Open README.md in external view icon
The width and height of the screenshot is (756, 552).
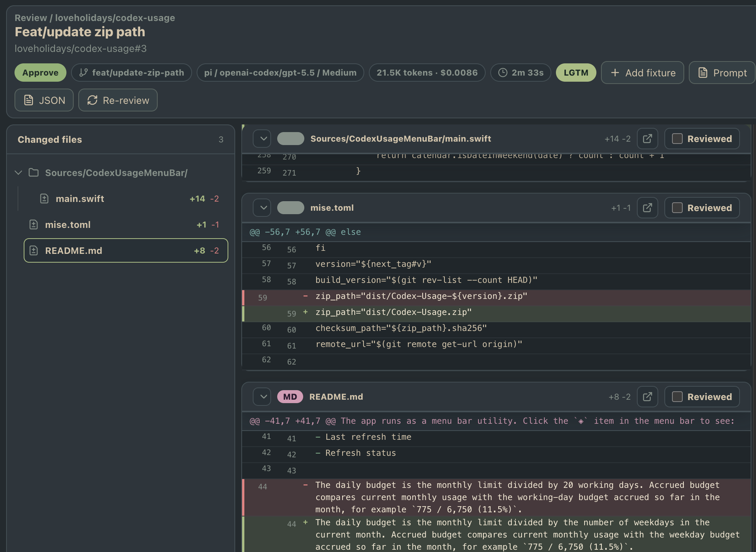pos(647,397)
